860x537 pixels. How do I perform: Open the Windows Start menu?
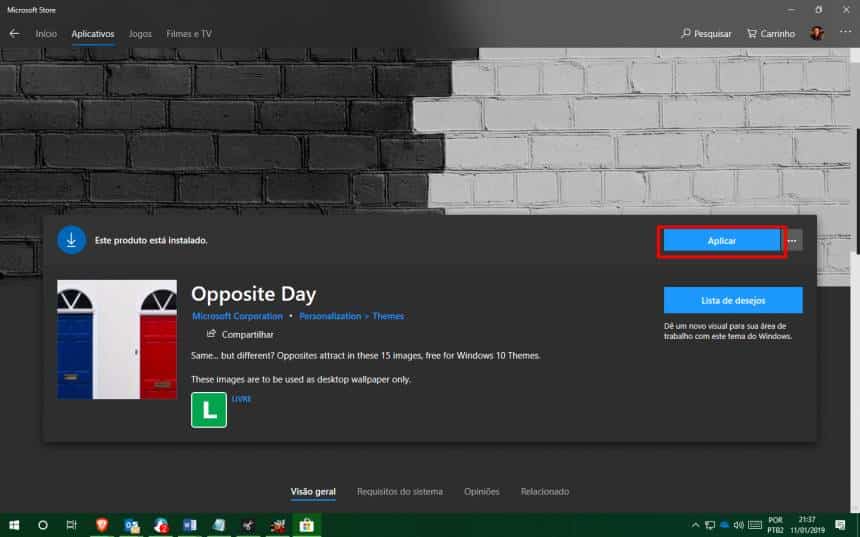tap(14, 525)
